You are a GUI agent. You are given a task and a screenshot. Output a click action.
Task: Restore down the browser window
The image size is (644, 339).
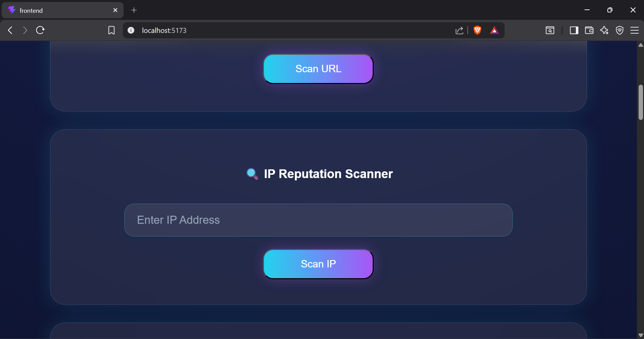610,10
